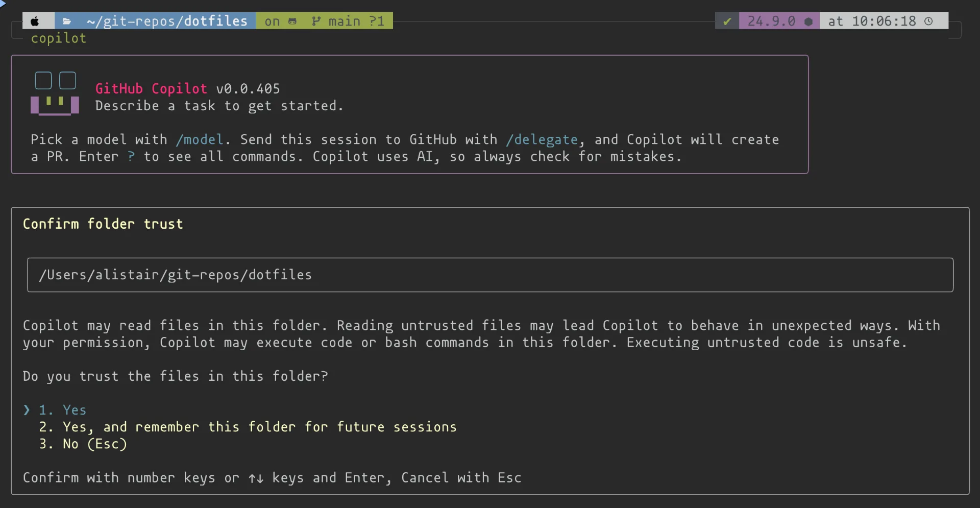Viewport: 980px width, 508px height.
Task: Click the /model command link
Action: (200, 139)
